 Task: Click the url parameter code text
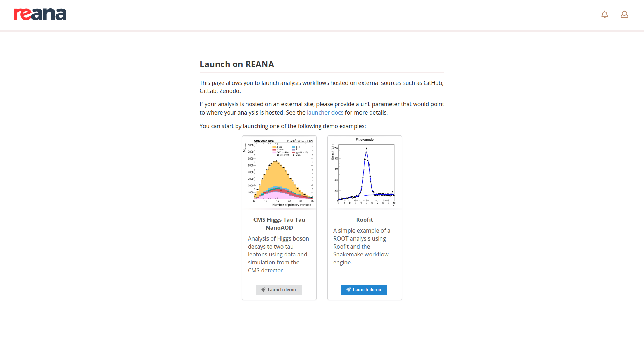coord(365,104)
